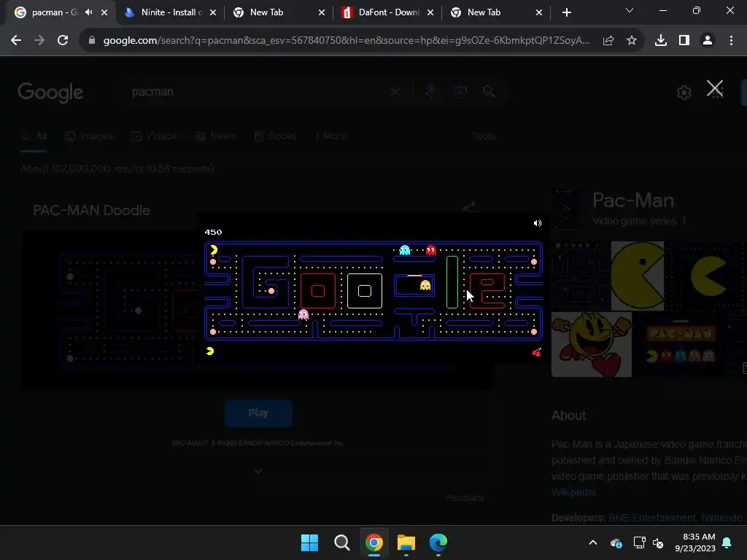
Task: Open File Explorer from taskbar
Action: click(406, 542)
